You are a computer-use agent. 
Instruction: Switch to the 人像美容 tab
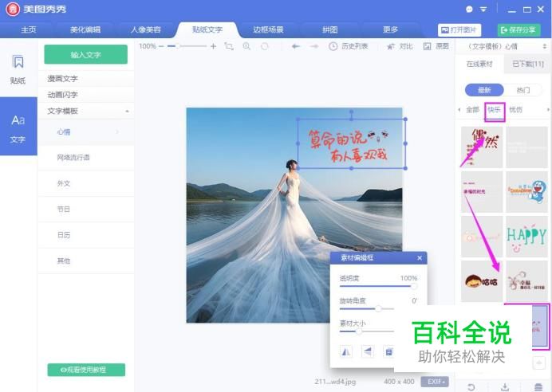click(146, 29)
